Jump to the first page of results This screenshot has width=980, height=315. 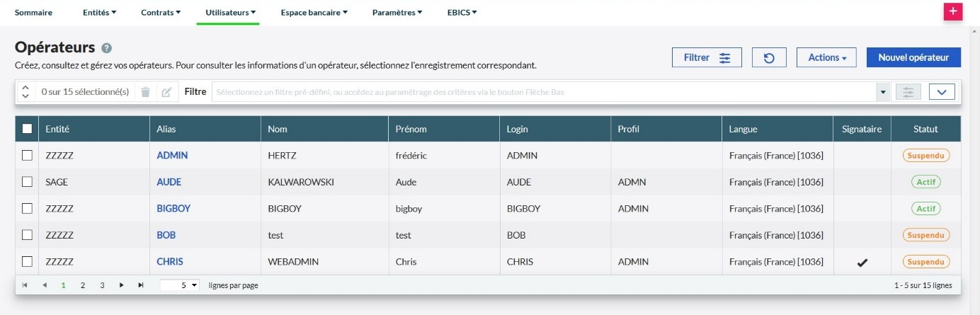point(25,285)
